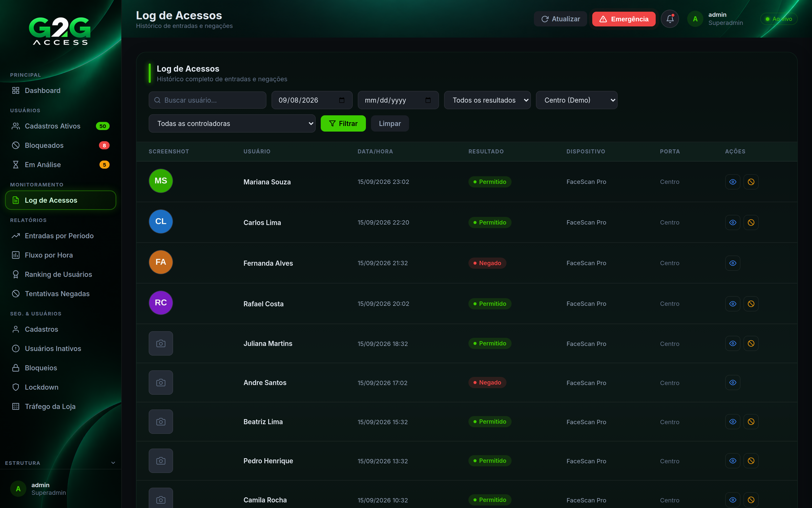Viewport: 812px width, 508px height.
Task: Open the Em Análise section
Action: 60,165
